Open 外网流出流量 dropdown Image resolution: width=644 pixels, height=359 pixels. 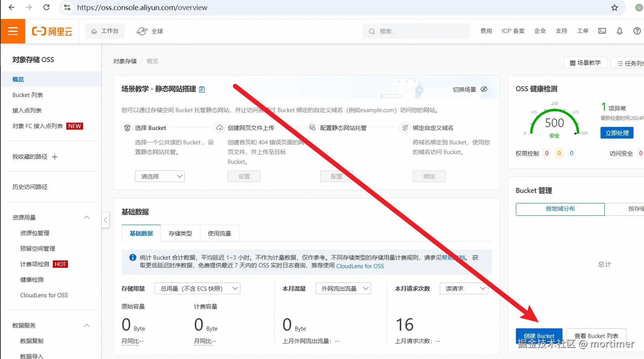[x=343, y=288]
